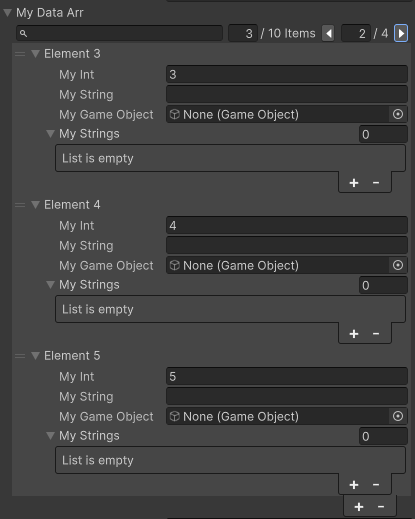Collapse Element 5 foldout
This screenshot has height=519, width=415.
click(x=35, y=356)
